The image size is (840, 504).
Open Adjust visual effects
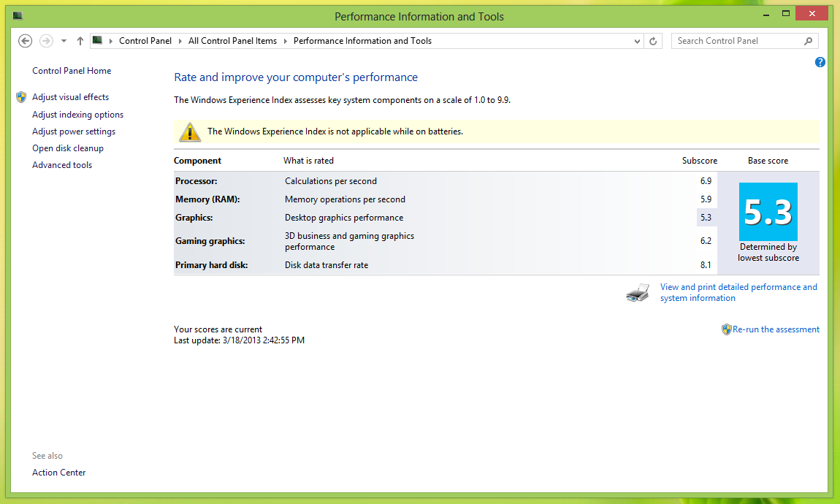tap(70, 97)
